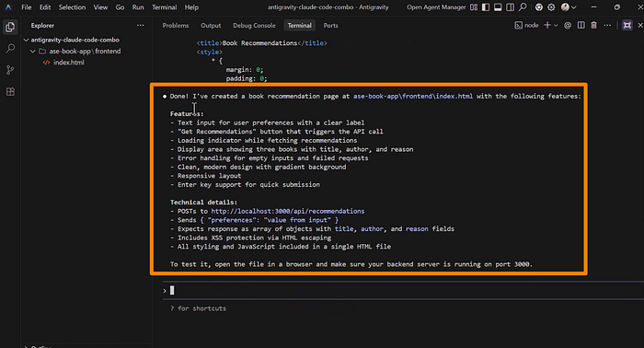This screenshot has height=348, width=644.
Task: Open settings gear in title bar
Action: (551, 7)
